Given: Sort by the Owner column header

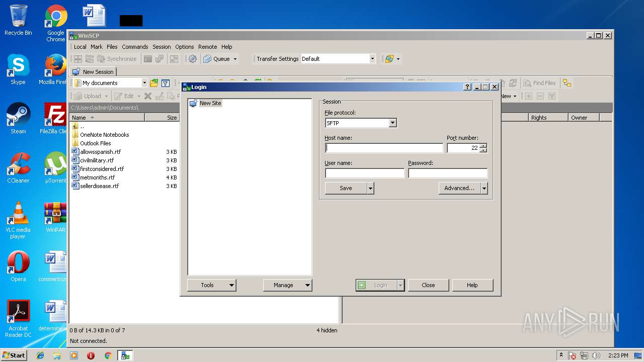Looking at the screenshot, I should (584, 118).
